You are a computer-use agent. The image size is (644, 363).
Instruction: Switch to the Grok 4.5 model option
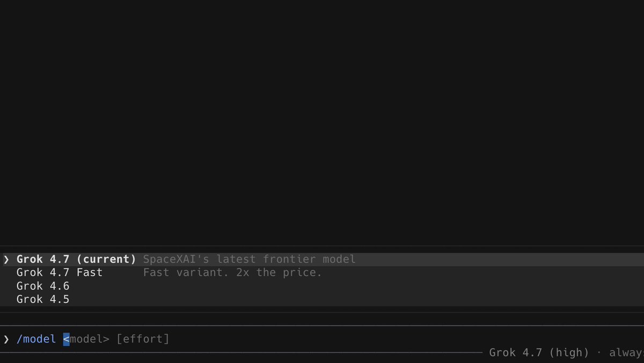pos(322,299)
